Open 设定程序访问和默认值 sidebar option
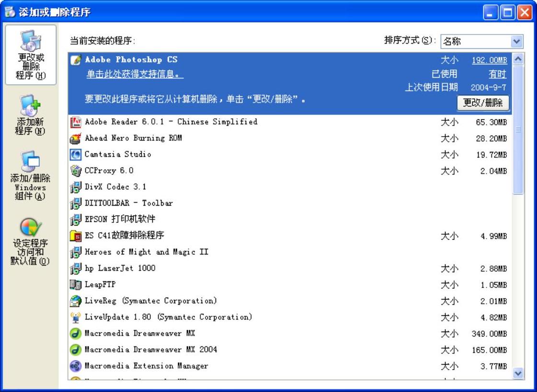Screen dimensions: 537x392 pos(31,242)
